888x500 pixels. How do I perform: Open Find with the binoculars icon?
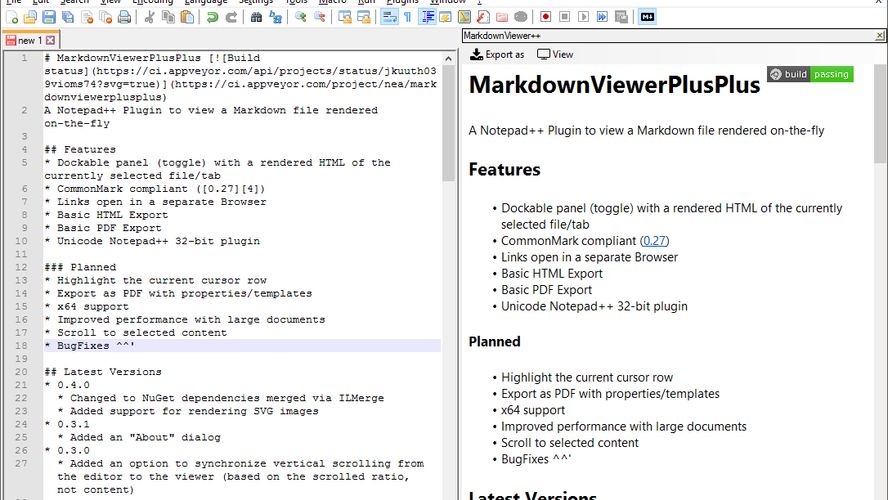[256, 17]
